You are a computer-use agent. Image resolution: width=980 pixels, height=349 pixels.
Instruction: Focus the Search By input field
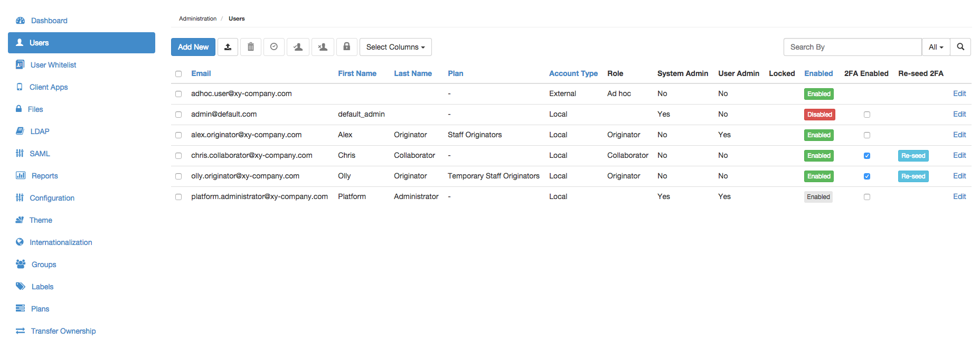pos(852,47)
